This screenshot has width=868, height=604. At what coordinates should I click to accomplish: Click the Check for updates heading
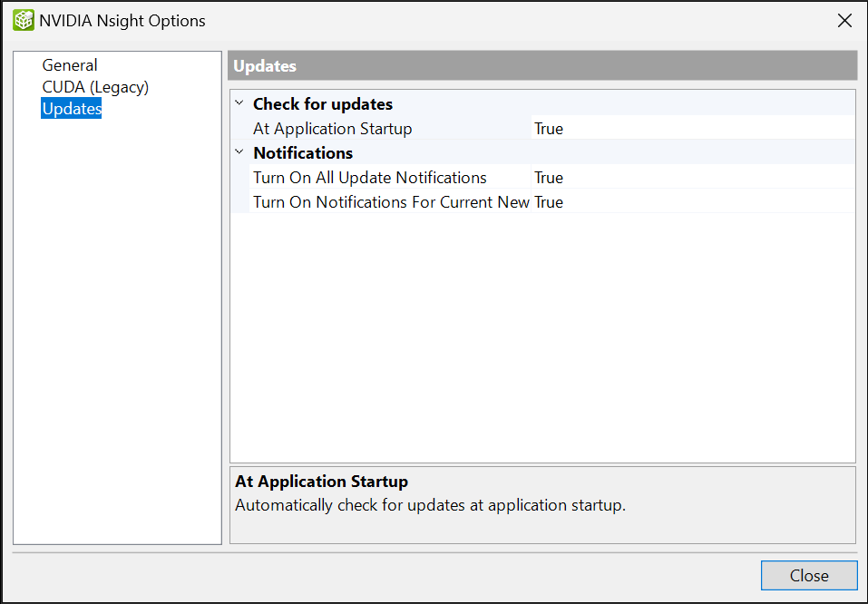pyautogui.click(x=323, y=104)
